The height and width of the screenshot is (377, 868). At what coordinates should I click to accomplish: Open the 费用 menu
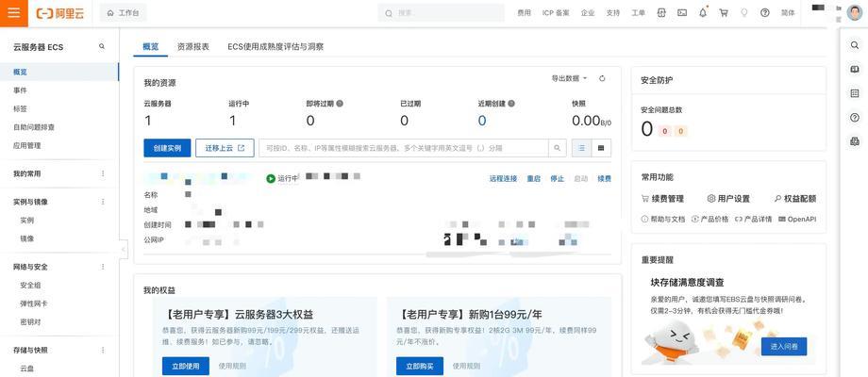(x=524, y=12)
